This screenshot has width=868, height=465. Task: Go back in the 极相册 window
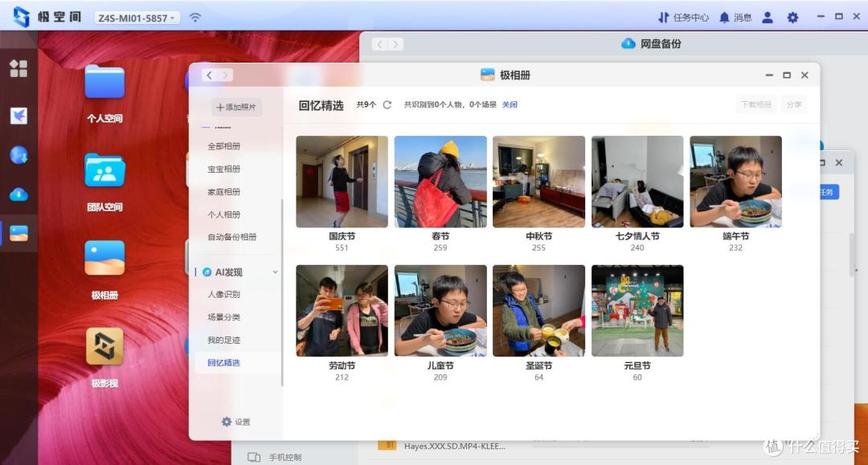point(209,75)
